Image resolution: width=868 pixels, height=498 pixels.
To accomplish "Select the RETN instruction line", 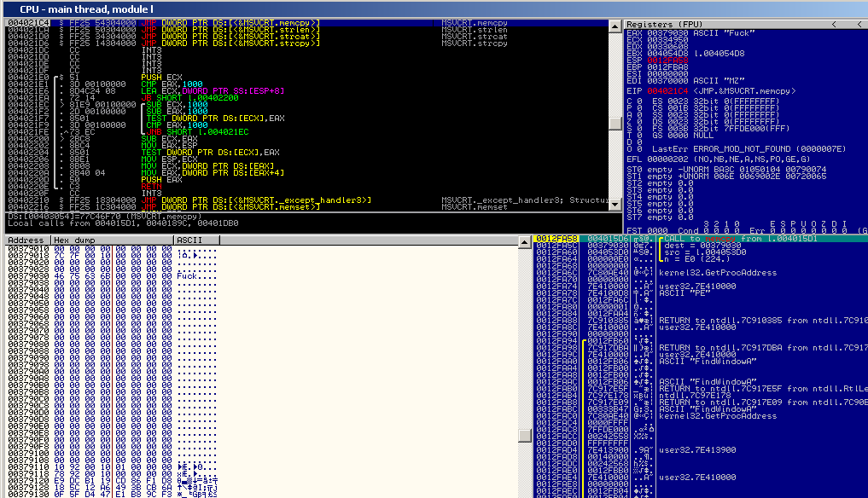I will [x=150, y=186].
